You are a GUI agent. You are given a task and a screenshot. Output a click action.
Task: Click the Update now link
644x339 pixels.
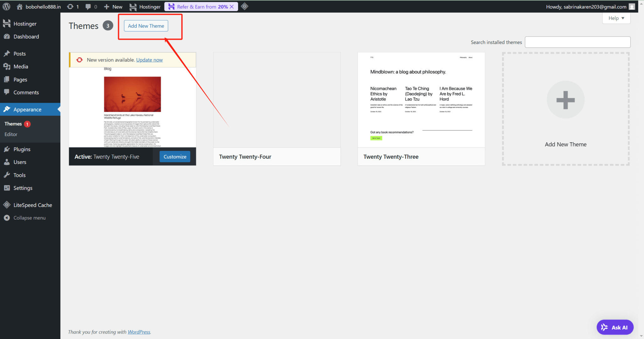[149, 60]
